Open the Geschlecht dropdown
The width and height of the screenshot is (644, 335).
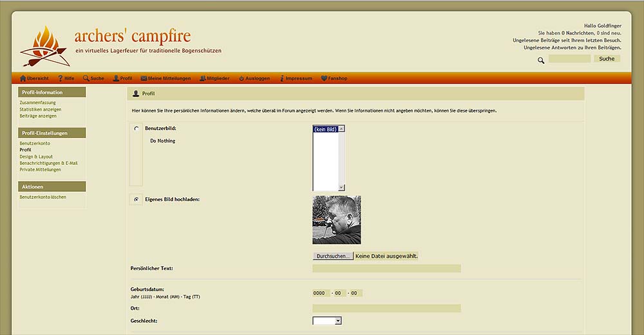(x=327, y=320)
